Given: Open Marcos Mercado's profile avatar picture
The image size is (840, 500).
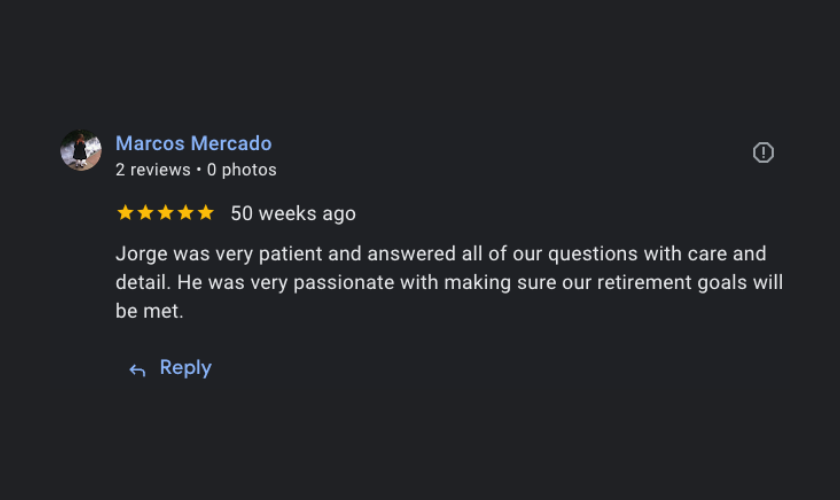Looking at the screenshot, I should click(81, 151).
